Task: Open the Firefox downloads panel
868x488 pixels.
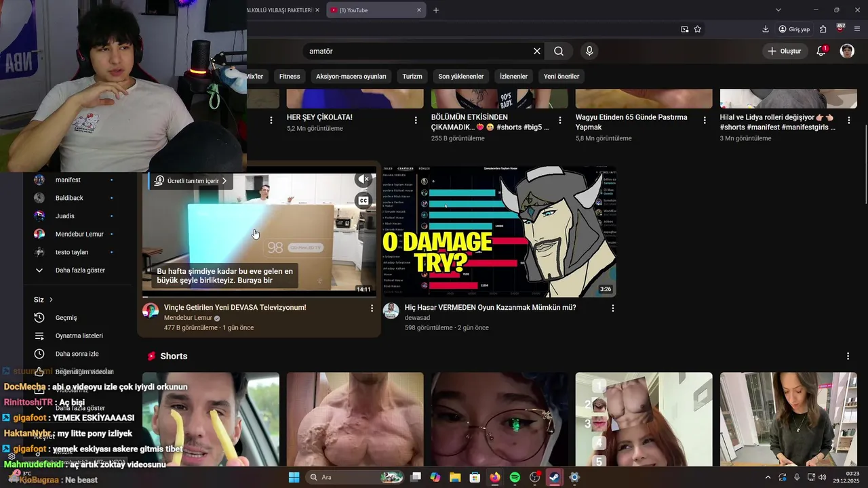Action: (766, 29)
